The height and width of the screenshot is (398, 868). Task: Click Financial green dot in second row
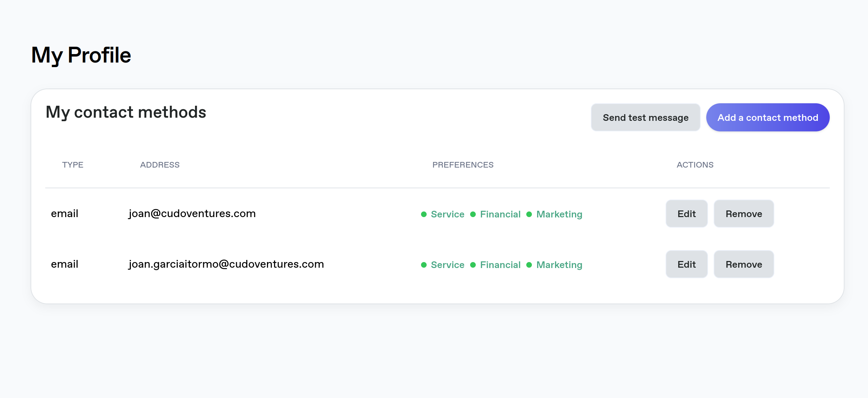pyautogui.click(x=473, y=265)
